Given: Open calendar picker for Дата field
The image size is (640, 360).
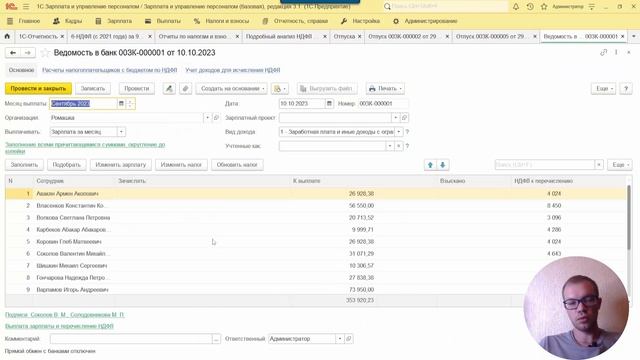Looking at the screenshot, I should 329,104.
